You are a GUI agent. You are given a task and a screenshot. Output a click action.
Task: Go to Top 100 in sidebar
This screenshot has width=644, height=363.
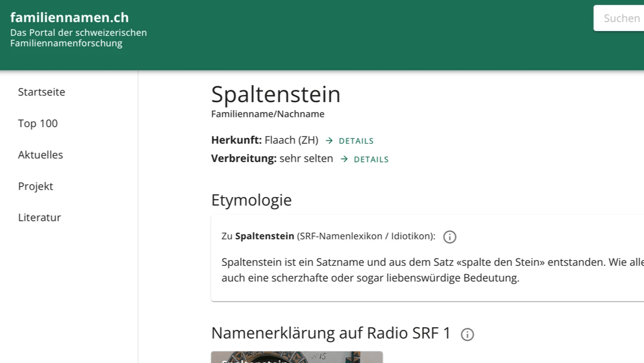pyautogui.click(x=38, y=123)
